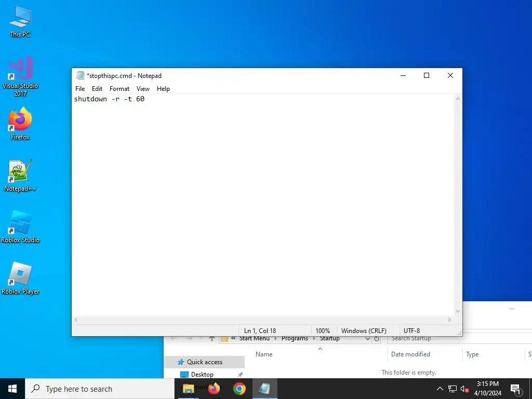Viewport: 532px width, 399px height.
Task: Open This PC desktop icon
Action: pos(20,22)
